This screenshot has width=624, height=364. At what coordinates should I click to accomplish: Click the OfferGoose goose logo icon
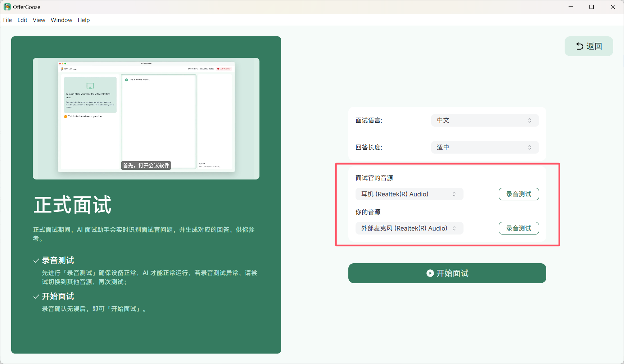tap(6, 6)
